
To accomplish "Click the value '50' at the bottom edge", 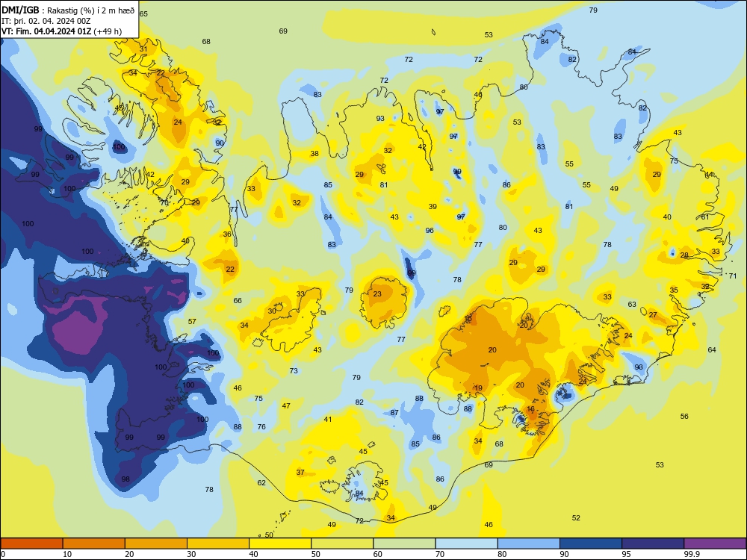I will coord(269,535).
